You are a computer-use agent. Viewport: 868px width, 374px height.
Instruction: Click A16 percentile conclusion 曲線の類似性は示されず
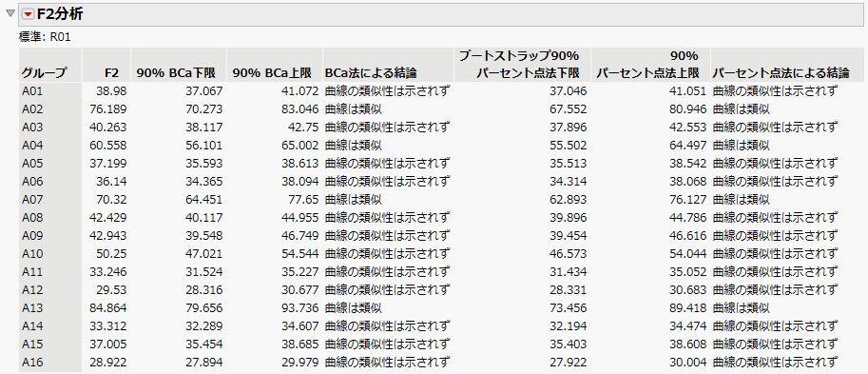click(775, 363)
